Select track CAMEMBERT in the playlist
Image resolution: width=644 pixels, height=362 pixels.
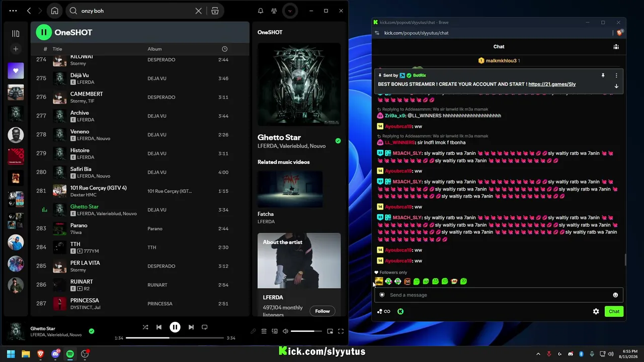(x=140, y=97)
